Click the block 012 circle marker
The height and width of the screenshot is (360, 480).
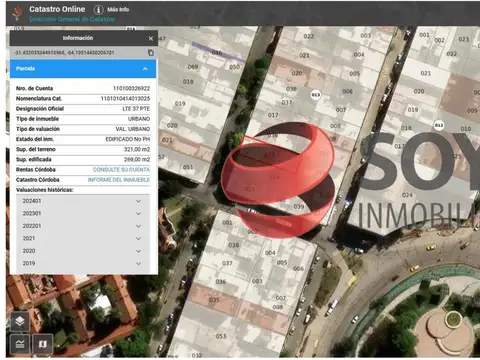(439, 125)
